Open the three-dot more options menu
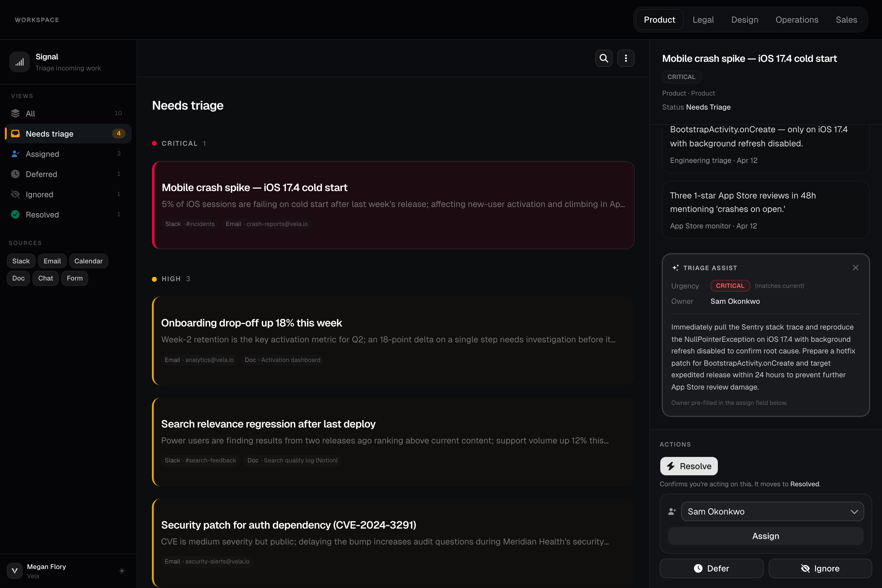The width and height of the screenshot is (882, 588). point(626,58)
